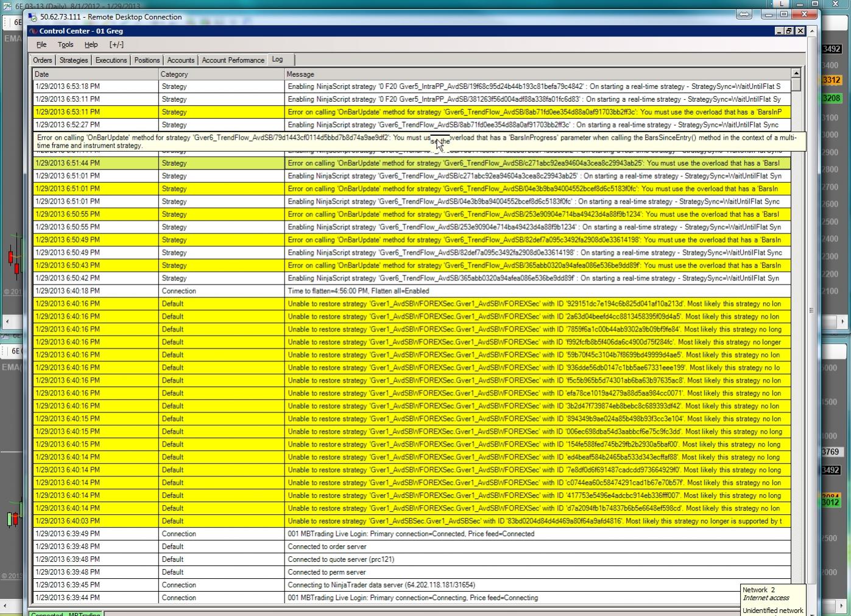Click the Remote Desktop Connection title bar icon
The height and width of the screenshot is (616, 851).
32,17
